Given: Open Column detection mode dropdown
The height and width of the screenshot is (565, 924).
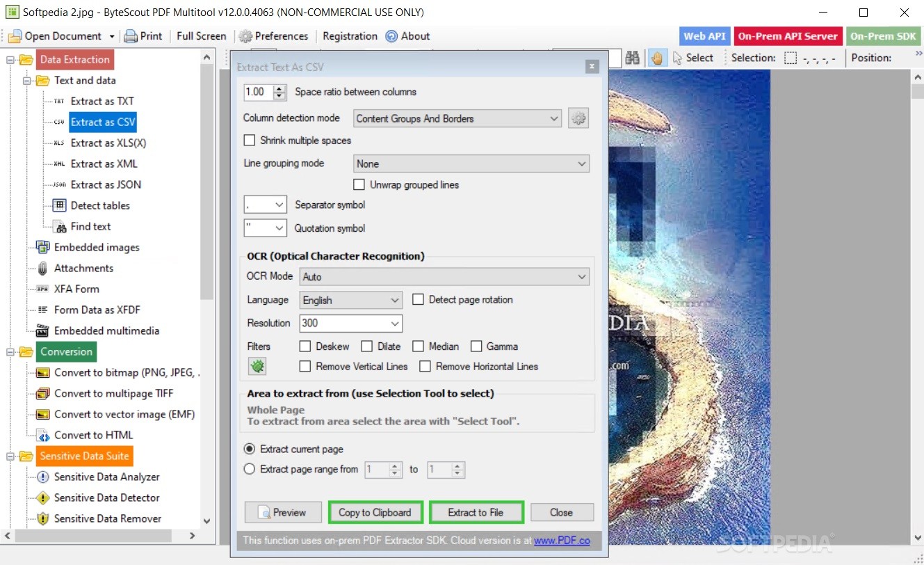Looking at the screenshot, I should pyautogui.click(x=457, y=119).
